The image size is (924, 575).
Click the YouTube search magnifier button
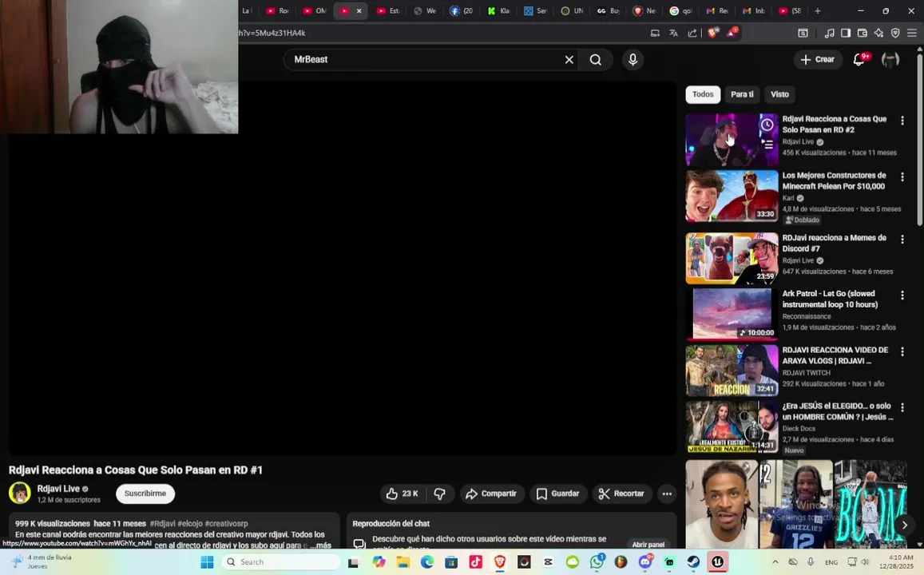coord(596,60)
